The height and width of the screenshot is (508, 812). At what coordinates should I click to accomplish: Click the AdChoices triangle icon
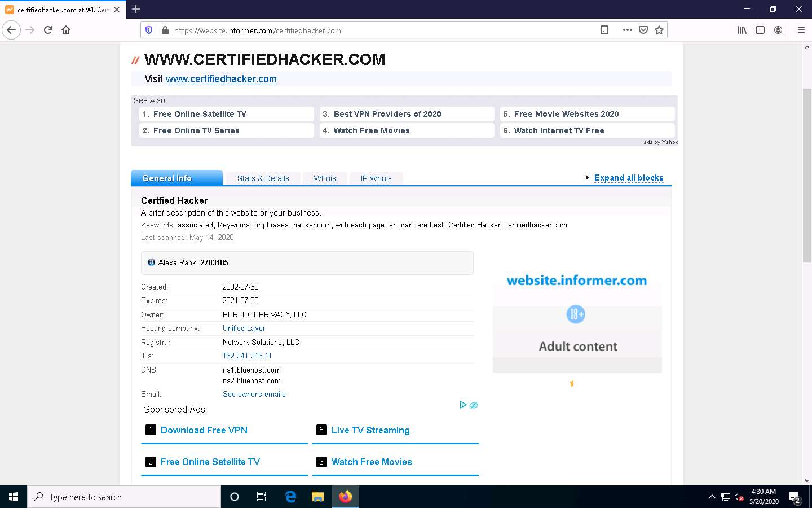pyautogui.click(x=463, y=405)
